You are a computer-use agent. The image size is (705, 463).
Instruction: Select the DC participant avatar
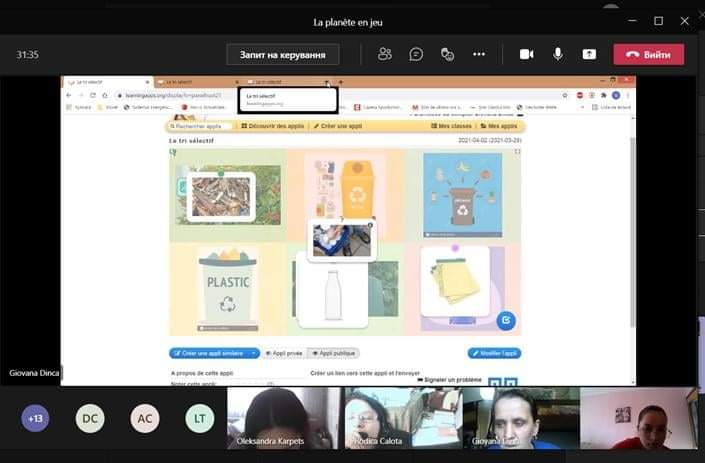coord(90,418)
